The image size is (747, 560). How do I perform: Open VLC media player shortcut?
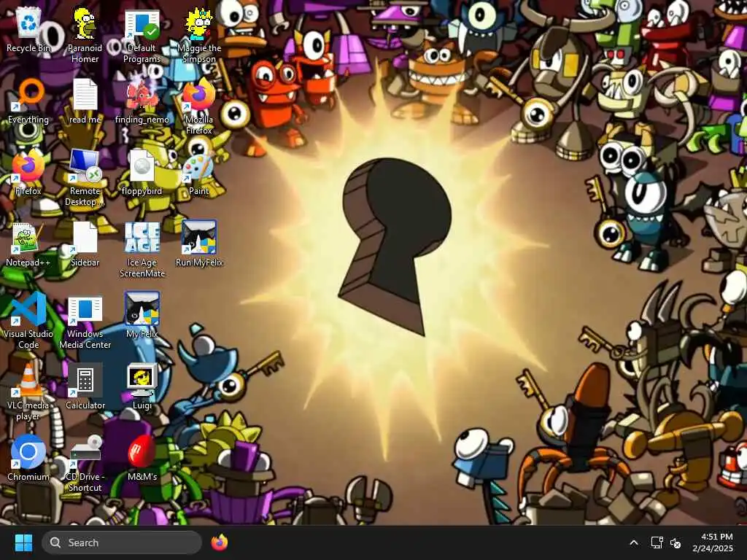[28, 392]
